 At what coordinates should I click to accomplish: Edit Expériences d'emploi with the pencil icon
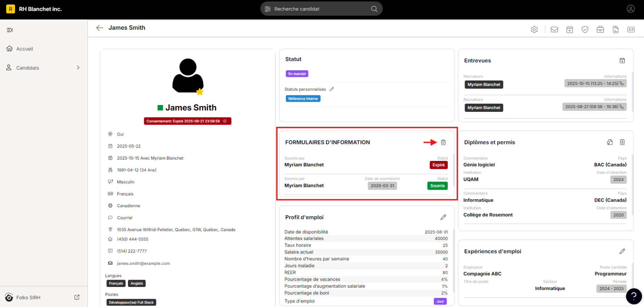tap(622, 251)
